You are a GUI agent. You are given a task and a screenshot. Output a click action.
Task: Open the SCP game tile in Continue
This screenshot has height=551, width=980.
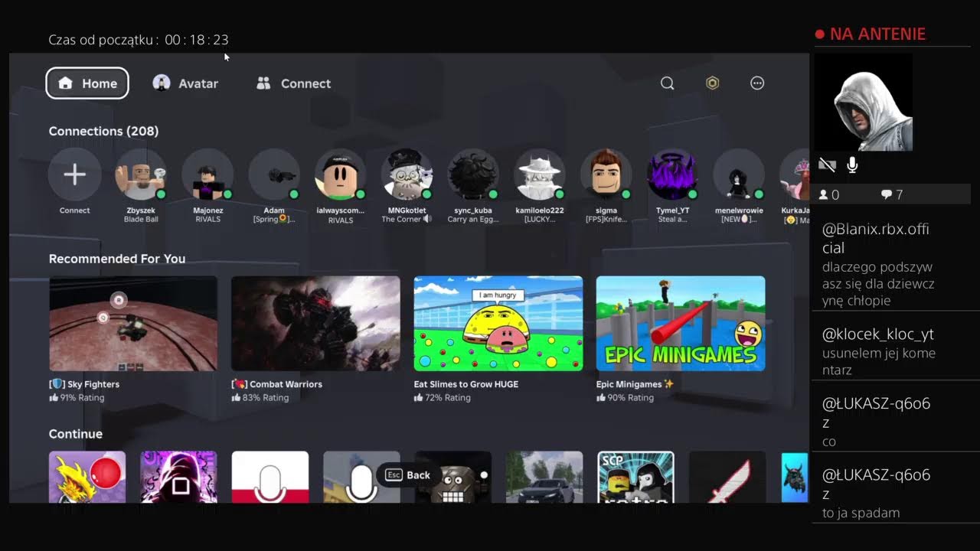(x=635, y=477)
